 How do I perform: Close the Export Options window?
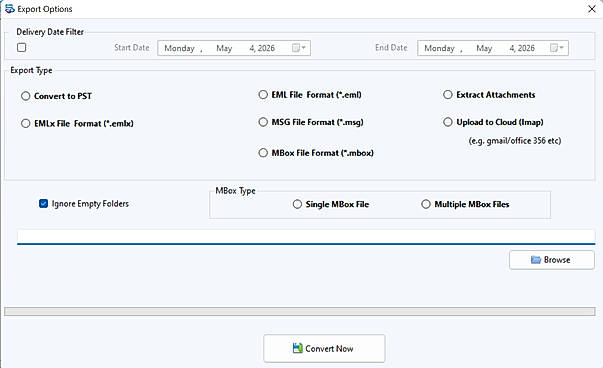592,9
